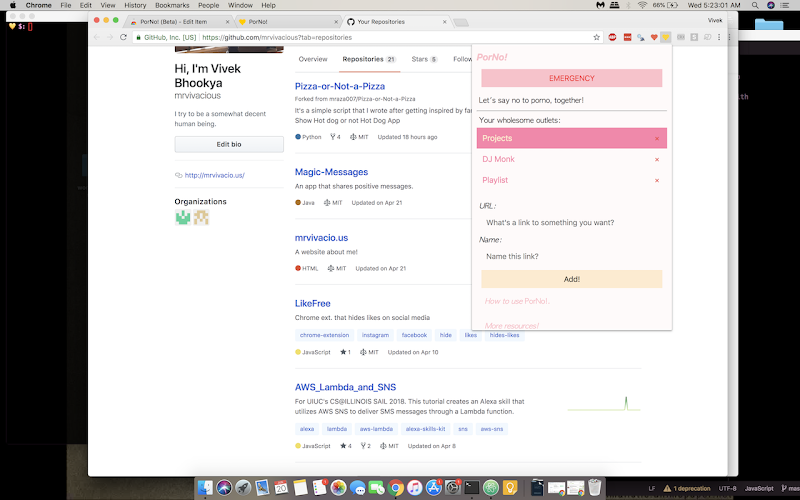Open the Bookmarks menu in menu bar

172,5
